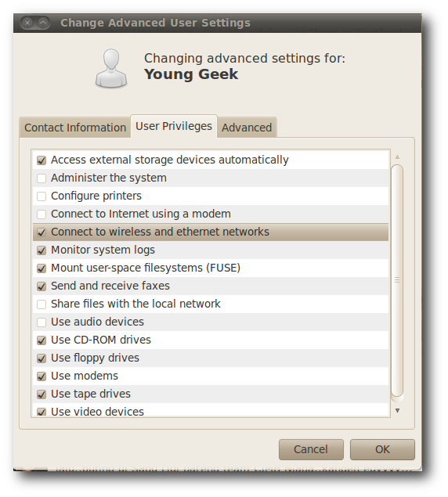Viewport: 448px width, 497px height.
Task: Check Configure printers privilege
Action: click(x=42, y=196)
